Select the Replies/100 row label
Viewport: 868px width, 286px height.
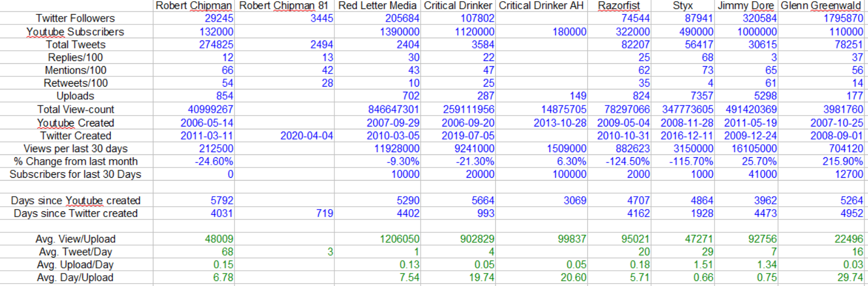pos(75,58)
